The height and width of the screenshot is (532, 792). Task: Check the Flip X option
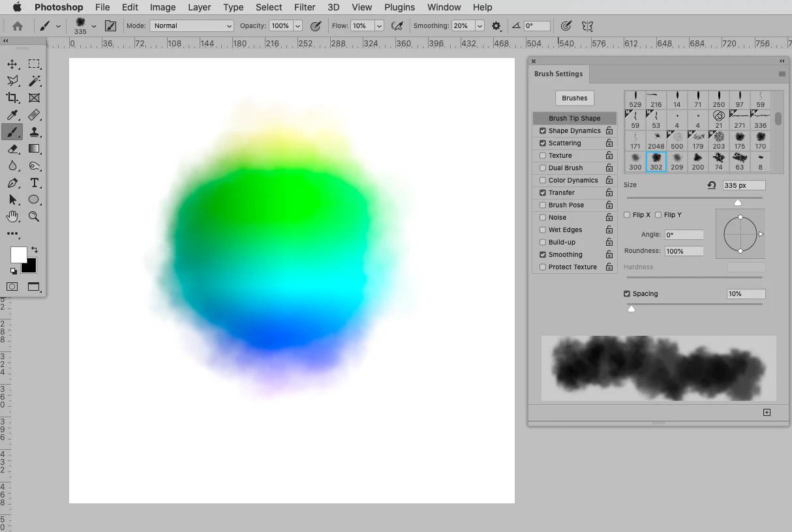pyautogui.click(x=627, y=215)
